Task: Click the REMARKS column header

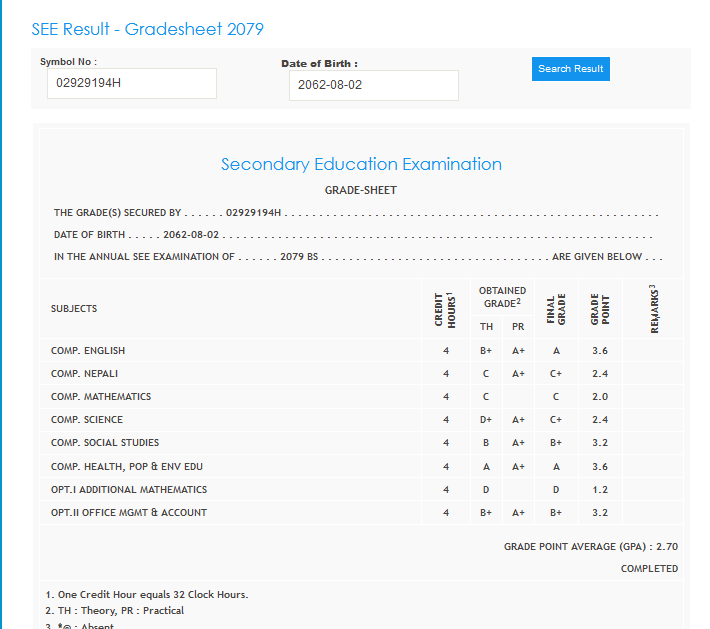Action: pyautogui.click(x=654, y=309)
